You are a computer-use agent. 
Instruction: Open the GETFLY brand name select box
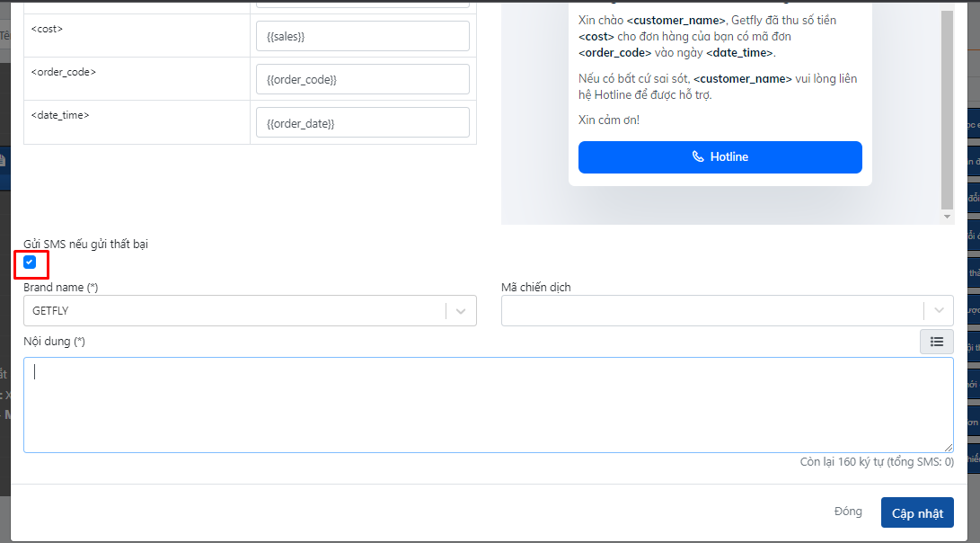click(234, 311)
